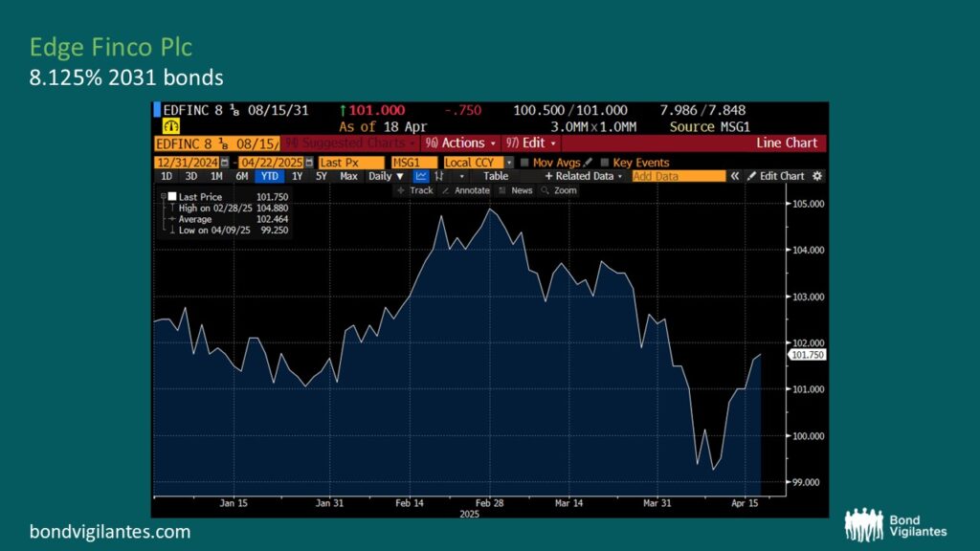Select the 3D range tab
The width and height of the screenshot is (980, 551).
(x=191, y=176)
